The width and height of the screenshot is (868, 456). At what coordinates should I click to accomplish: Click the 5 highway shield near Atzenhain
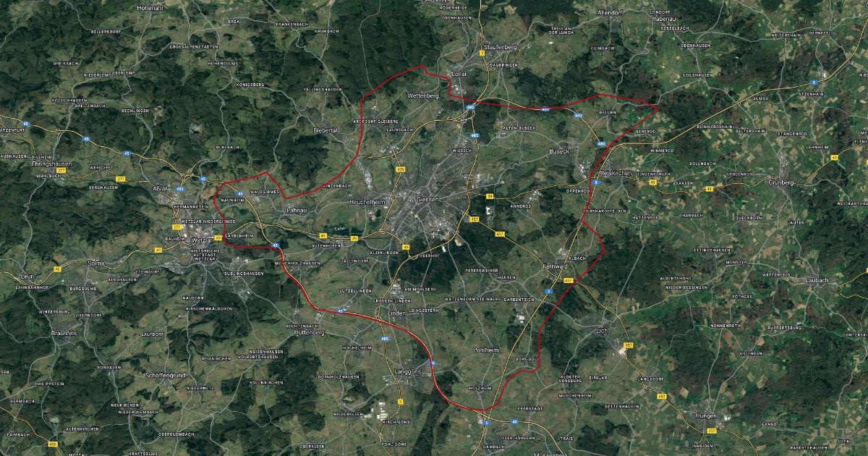[x=814, y=82]
